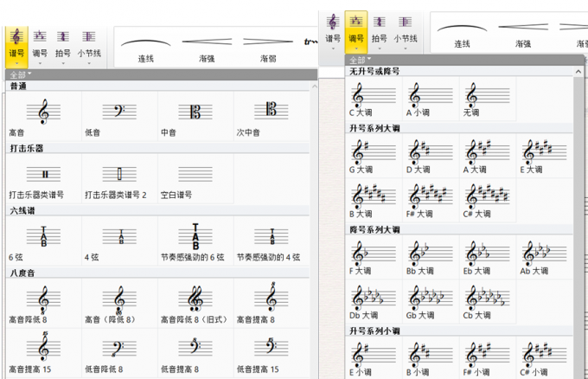588x379 pixels.
Task: Choose C# 大调 key signature
Action: coord(488,201)
